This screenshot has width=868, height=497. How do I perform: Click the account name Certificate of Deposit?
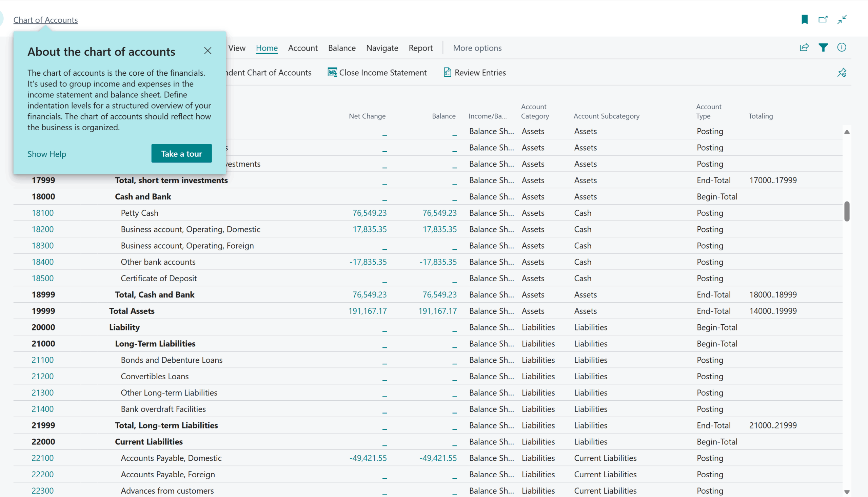tap(159, 278)
